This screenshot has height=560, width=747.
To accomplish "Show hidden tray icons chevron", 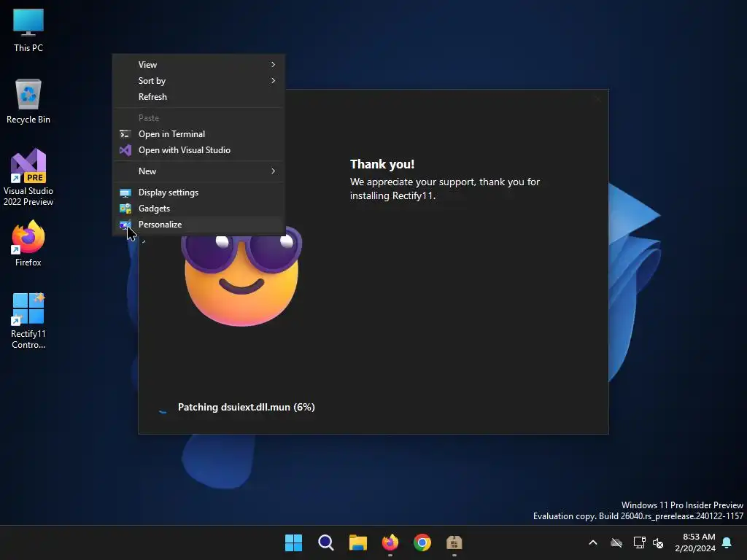I will tap(593, 542).
